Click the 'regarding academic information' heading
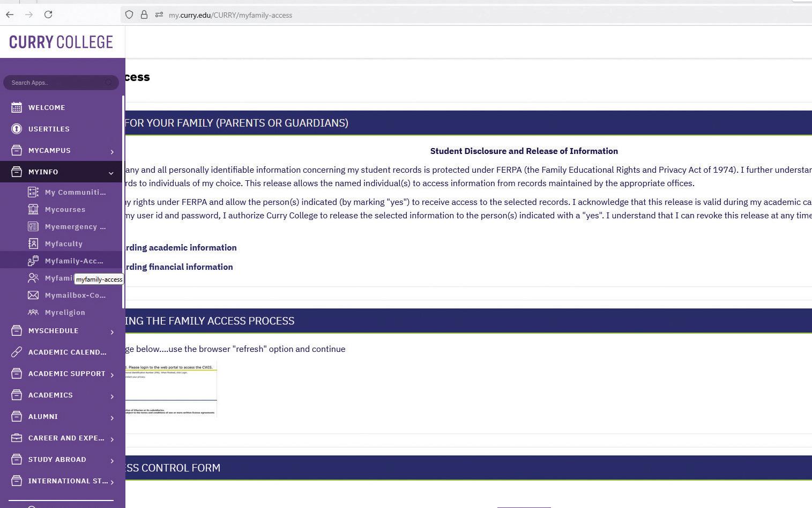 point(181,247)
